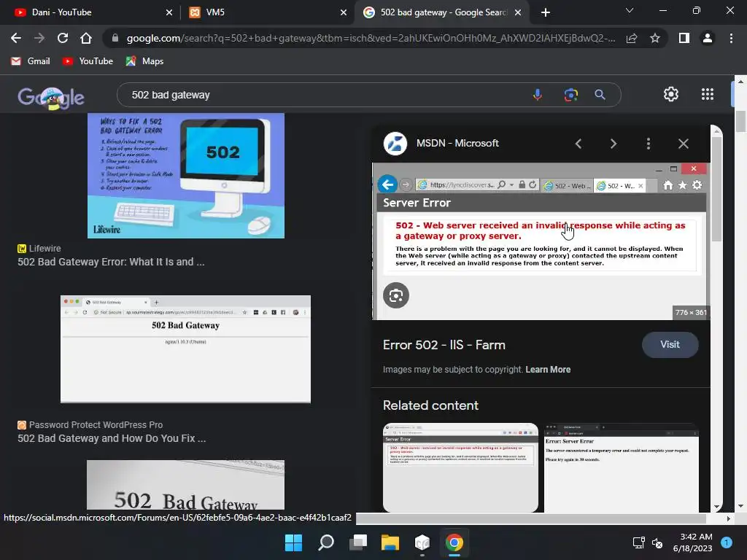Open first related content Server Error thumbnail
This screenshot has width=747, height=560.
tap(461, 467)
